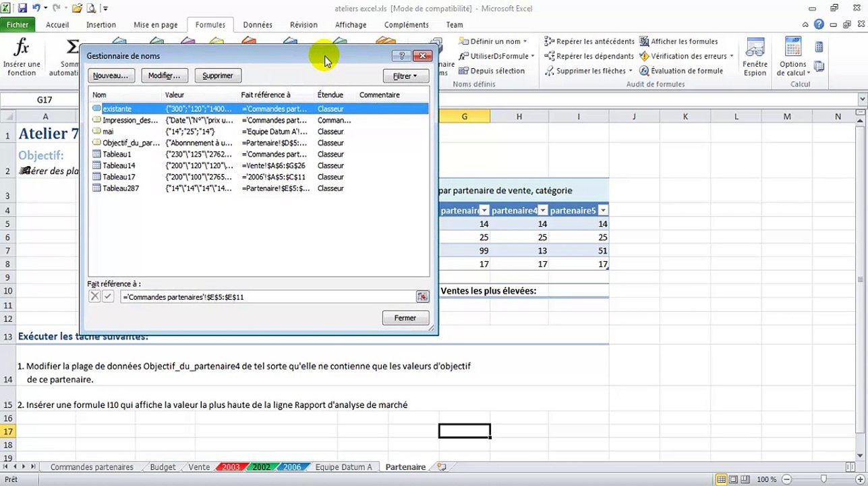This screenshot has height=486, width=868.
Task: Click Repérer les antécédents
Action: (x=589, y=42)
